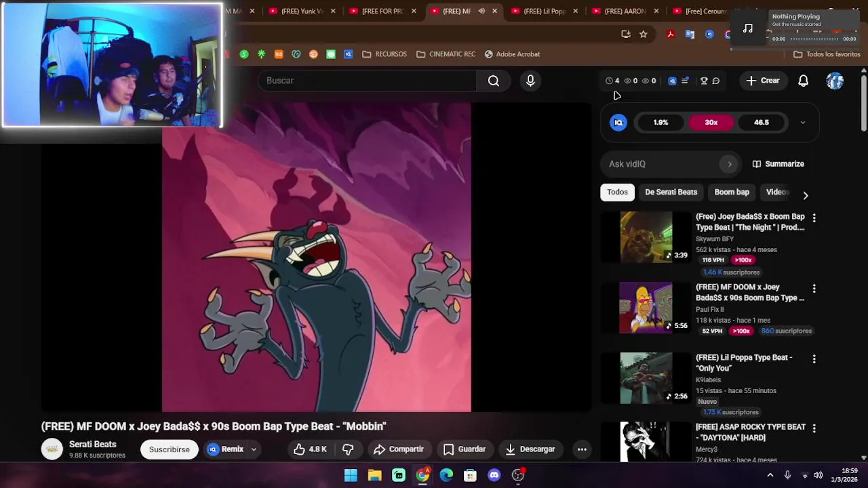Open MF DOOM x Joey Bada$$ 5:56 thumbnail
Screen dimensions: 868x488
(646, 308)
